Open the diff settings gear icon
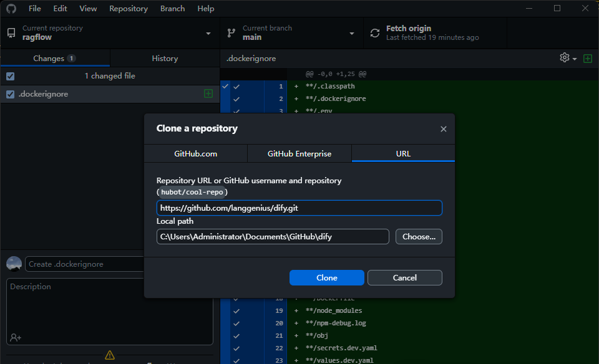Image resolution: width=599 pixels, height=364 pixels. [x=564, y=57]
